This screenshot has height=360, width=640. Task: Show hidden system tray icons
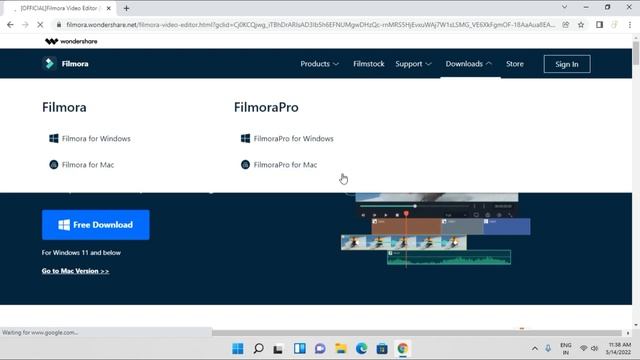(x=535, y=348)
